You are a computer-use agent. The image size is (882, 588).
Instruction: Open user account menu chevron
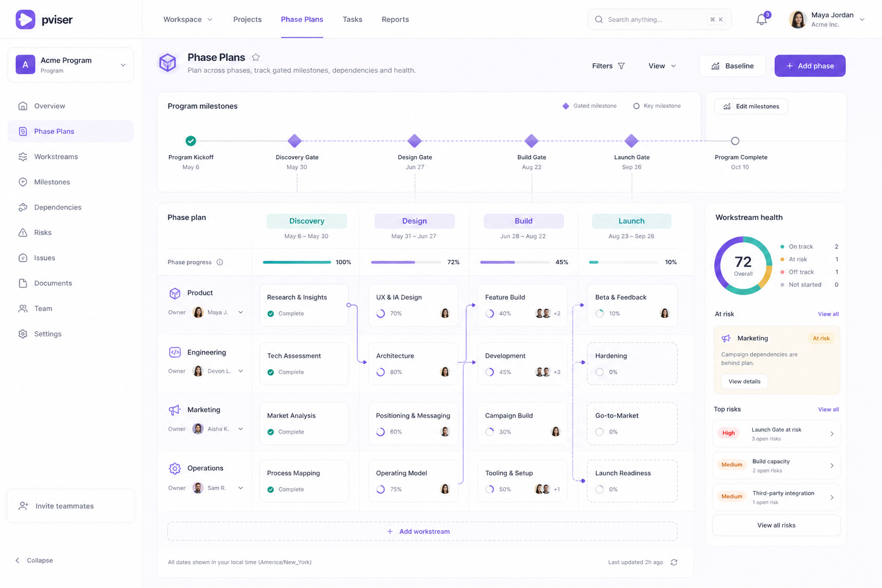[x=862, y=20]
